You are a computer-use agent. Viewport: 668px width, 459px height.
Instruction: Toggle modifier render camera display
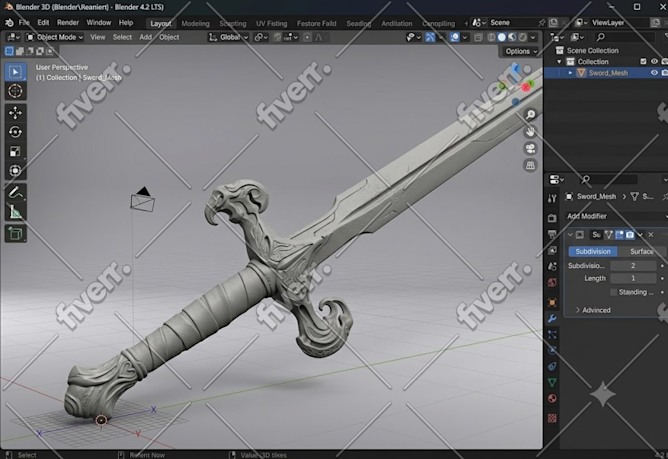(630, 234)
